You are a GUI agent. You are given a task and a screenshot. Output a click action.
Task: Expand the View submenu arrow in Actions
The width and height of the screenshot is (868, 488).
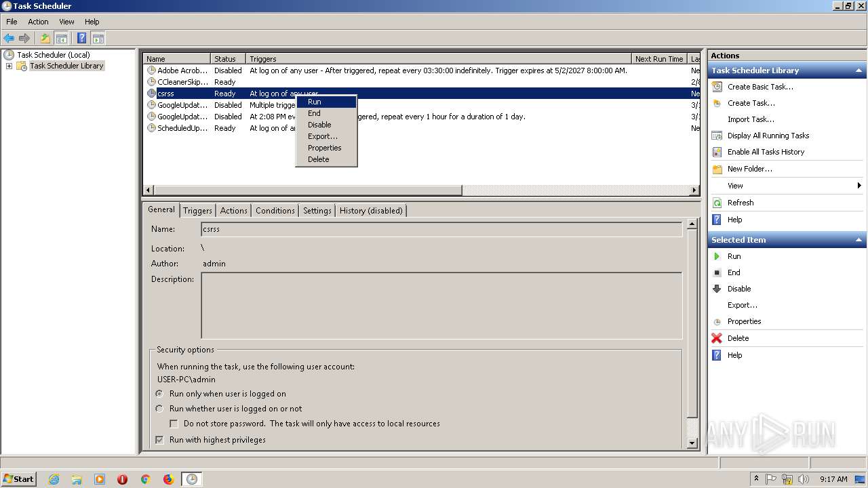pyautogui.click(x=859, y=186)
